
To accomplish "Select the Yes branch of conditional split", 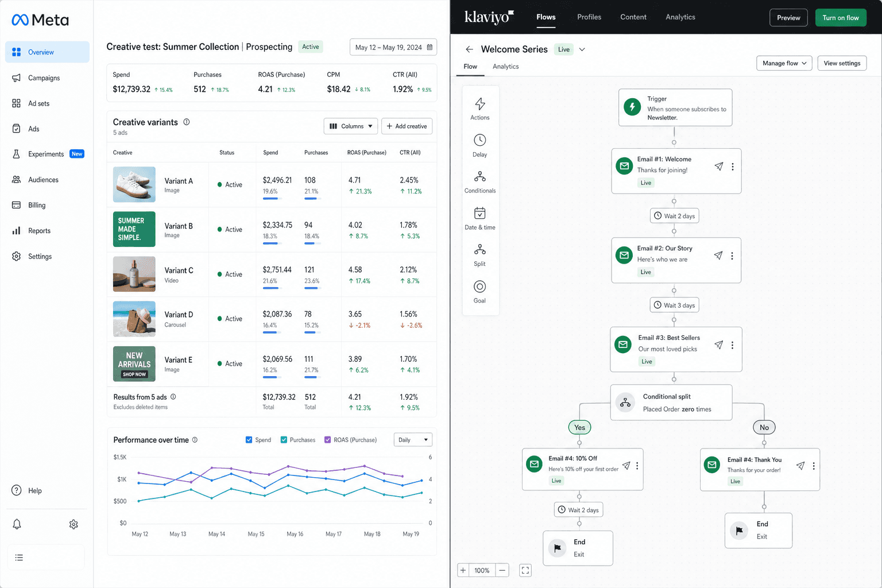I will 580,427.
